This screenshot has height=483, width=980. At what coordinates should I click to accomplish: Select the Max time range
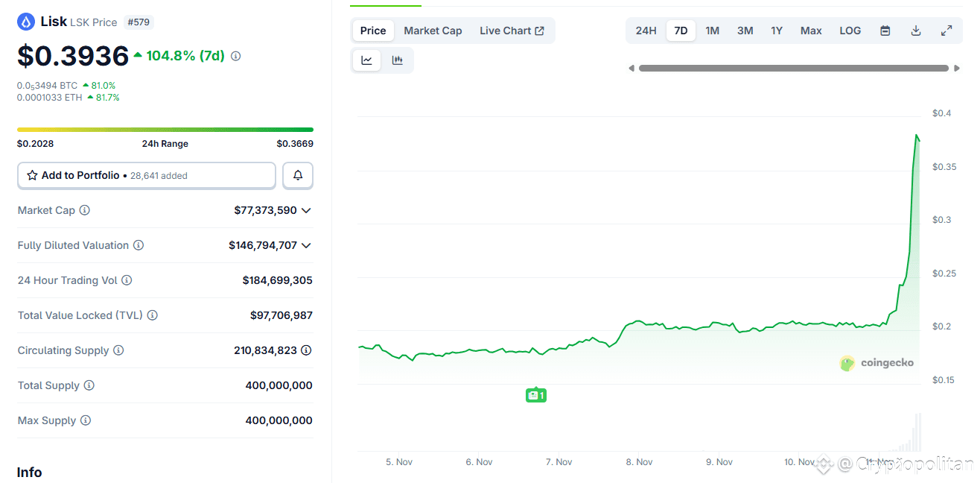pos(810,30)
